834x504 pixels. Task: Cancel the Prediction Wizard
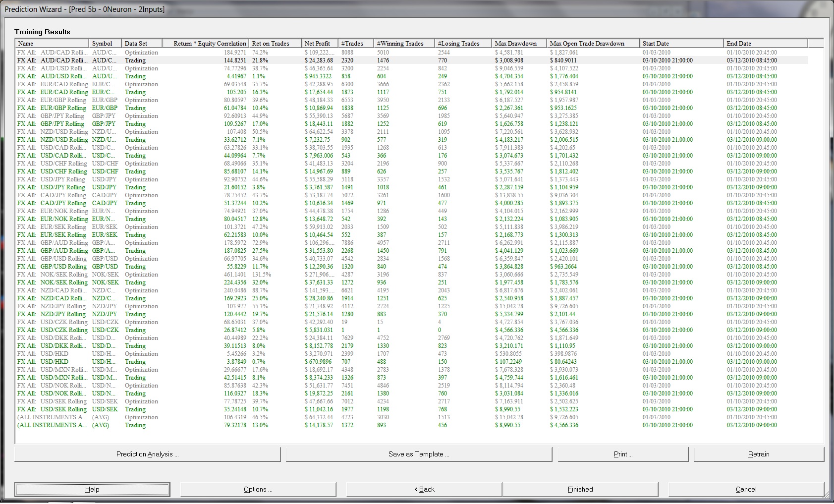click(746, 489)
